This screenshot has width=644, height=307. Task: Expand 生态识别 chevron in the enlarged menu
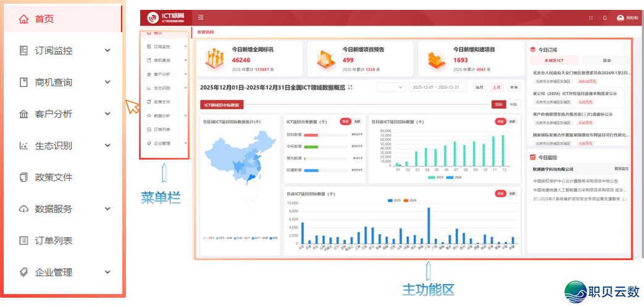[x=107, y=145]
